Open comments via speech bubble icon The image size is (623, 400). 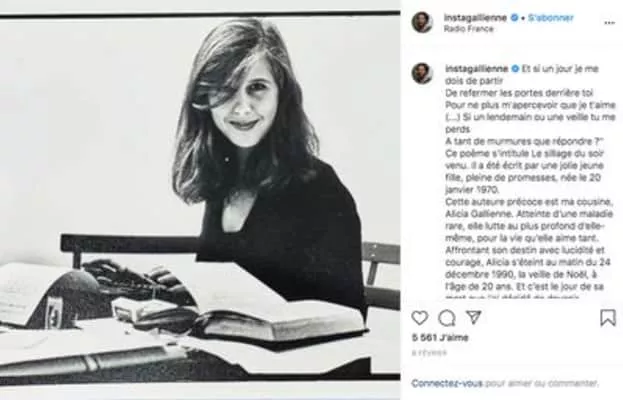(x=447, y=318)
